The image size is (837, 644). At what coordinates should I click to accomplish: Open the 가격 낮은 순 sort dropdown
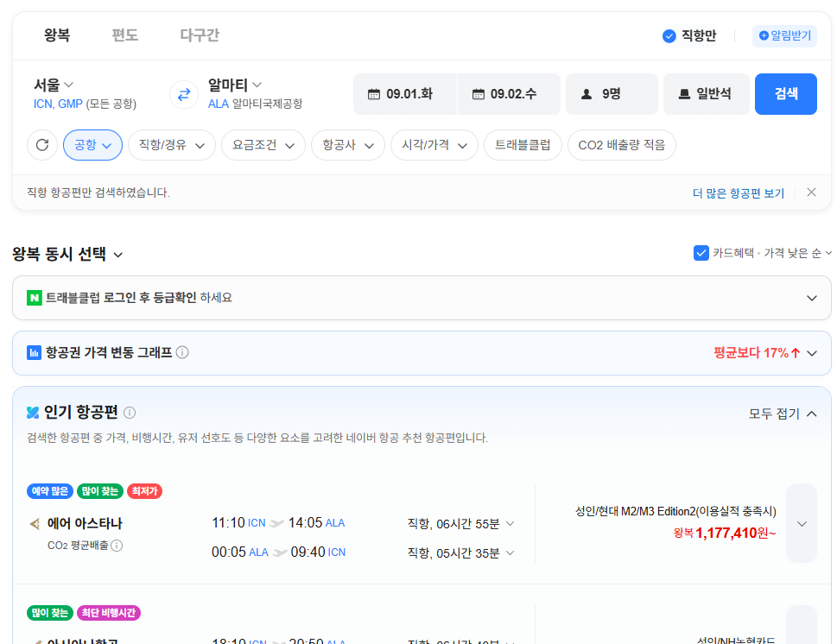[x=797, y=253]
